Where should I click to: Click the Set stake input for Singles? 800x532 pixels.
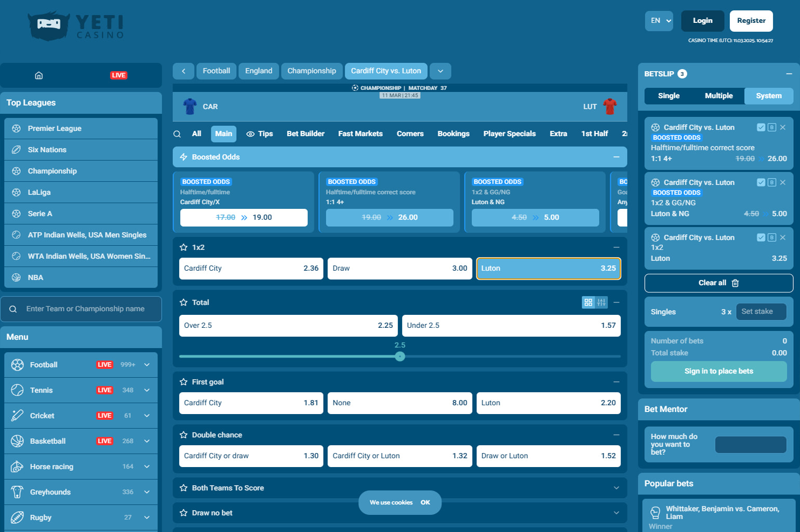(x=761, y=312)
